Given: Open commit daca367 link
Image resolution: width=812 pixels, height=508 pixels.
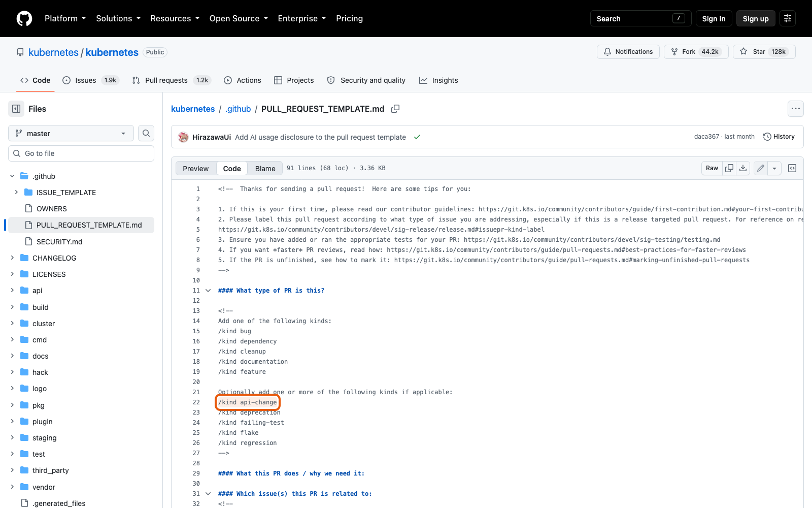Looking at the screenshot, I should (706, 137).
